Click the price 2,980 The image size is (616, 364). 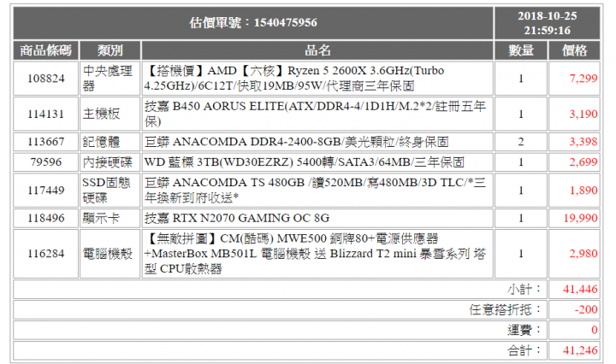(583, 254)
